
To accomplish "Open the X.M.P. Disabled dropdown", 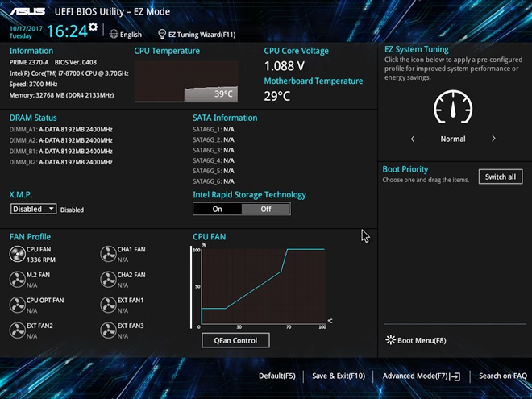I will click(33, 209).
